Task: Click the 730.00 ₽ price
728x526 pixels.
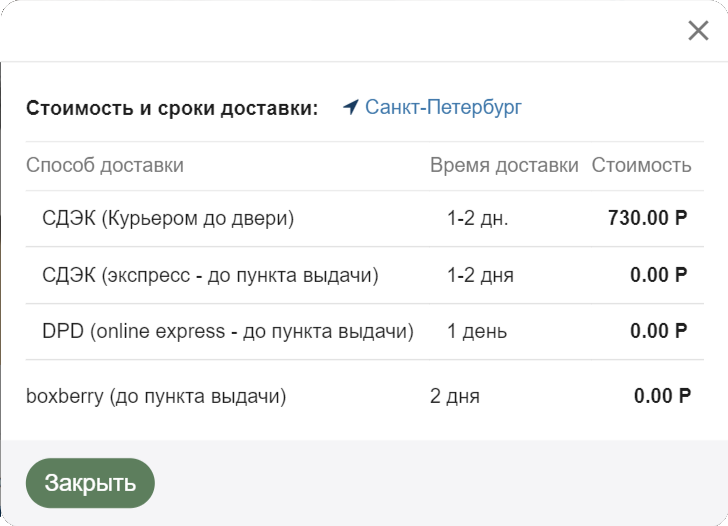Action: pos(647,218)
